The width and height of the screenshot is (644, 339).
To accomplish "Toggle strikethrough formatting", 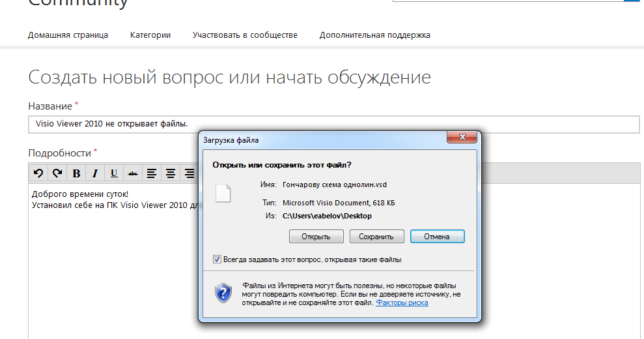I will [133, 173].
